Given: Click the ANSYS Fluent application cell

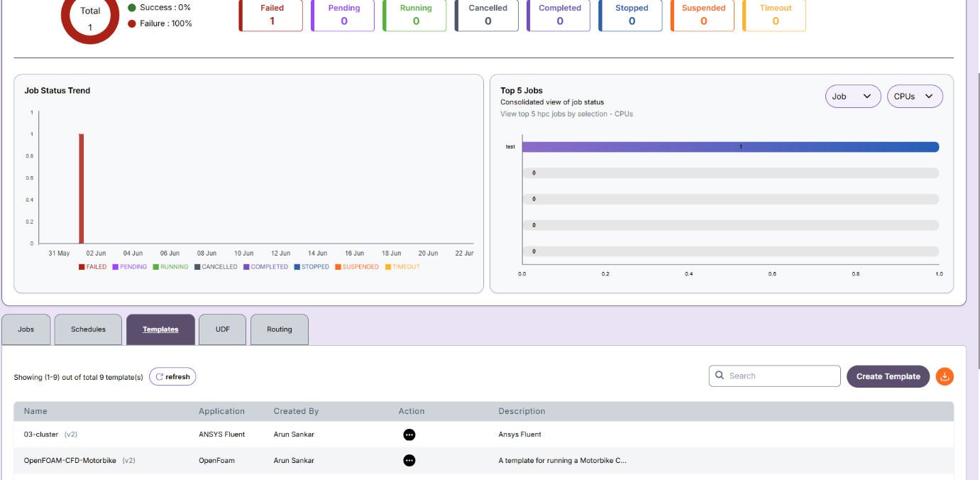Looking at the screenshot, I should (x=221, y=435).
